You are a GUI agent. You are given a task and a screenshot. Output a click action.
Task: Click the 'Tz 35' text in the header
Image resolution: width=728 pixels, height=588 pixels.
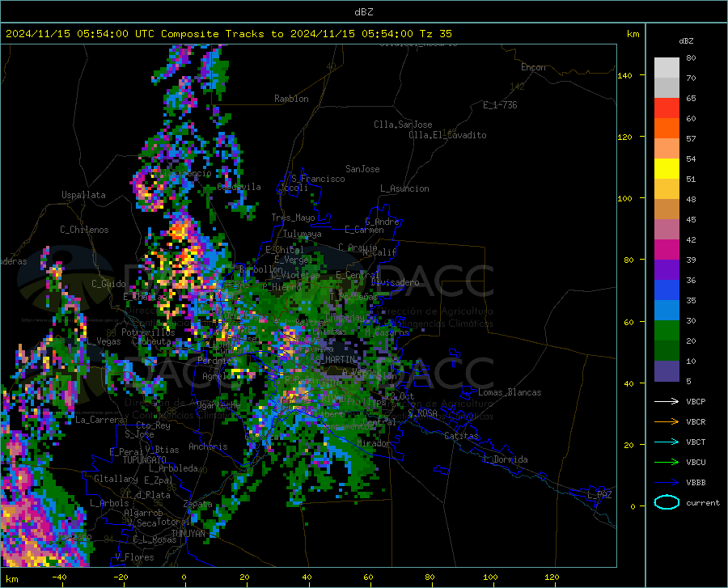(x=435, y=34)
